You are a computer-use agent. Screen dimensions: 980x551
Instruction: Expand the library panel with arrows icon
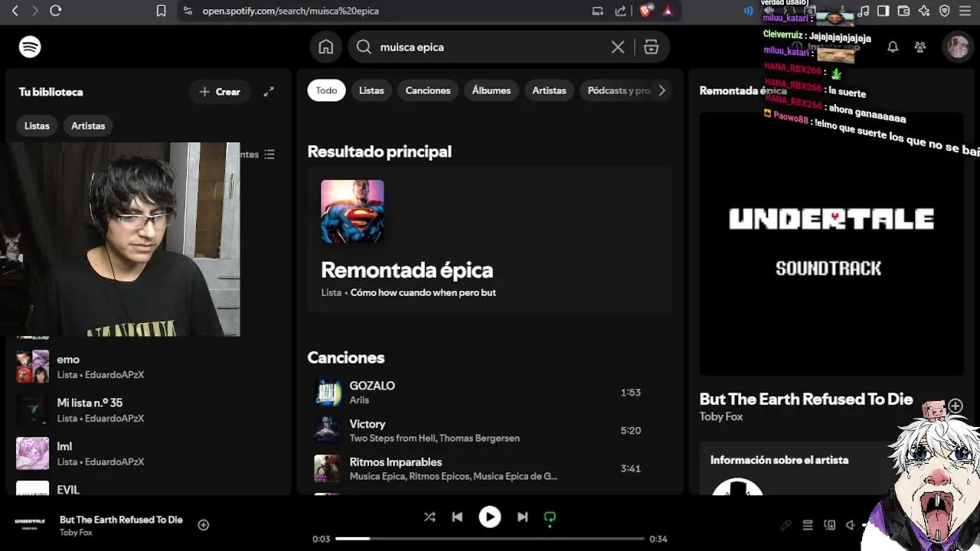(269, 92)
